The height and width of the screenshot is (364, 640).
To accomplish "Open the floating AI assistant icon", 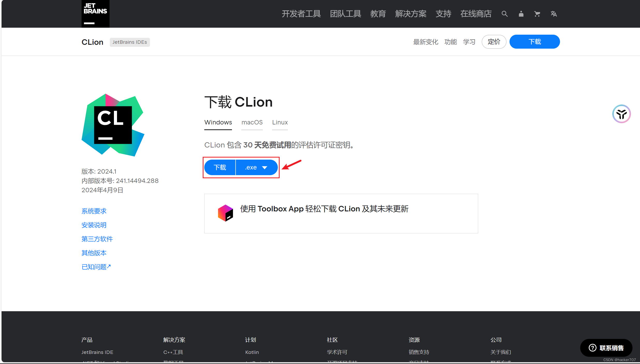I will click(621, 114).
